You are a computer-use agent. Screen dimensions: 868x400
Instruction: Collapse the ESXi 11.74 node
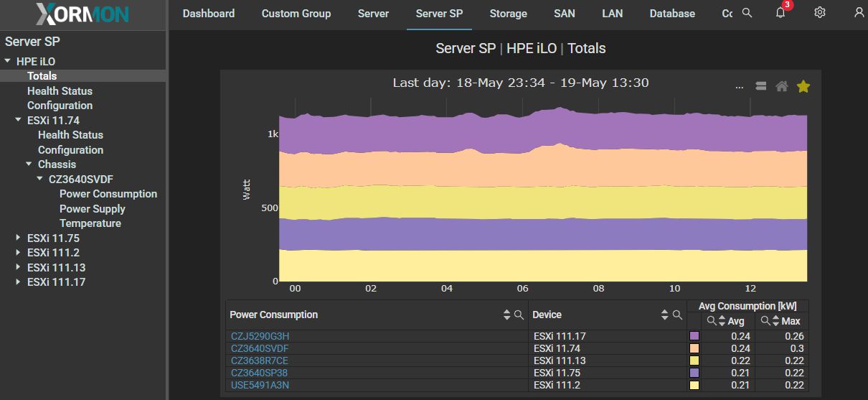[19, 120]
